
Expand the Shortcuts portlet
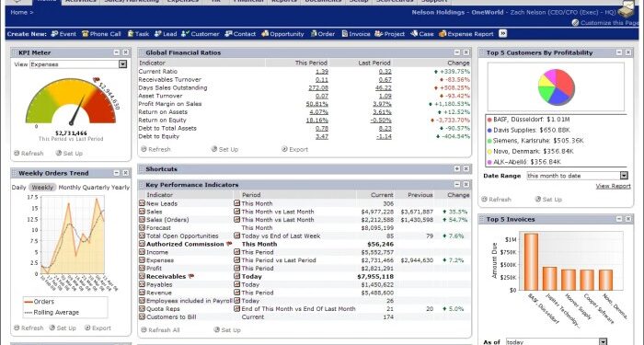pyautogui.click(x=457, y=168)
